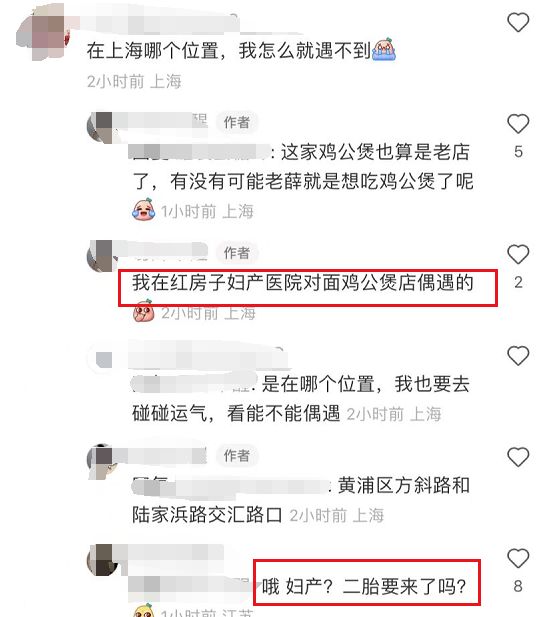Image resolution: width=536 pixels, height=617 pixels.
Task: Open the avatar of the last commenter
Action: point(101,560)
